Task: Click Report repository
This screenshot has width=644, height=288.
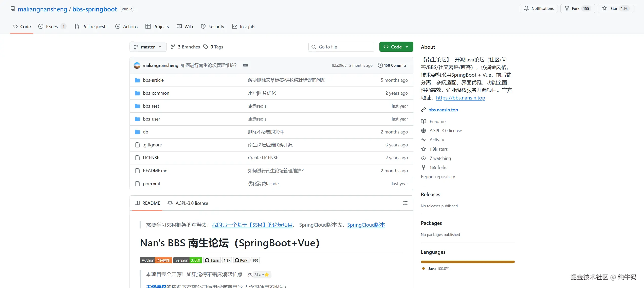Action: [438, 177]
